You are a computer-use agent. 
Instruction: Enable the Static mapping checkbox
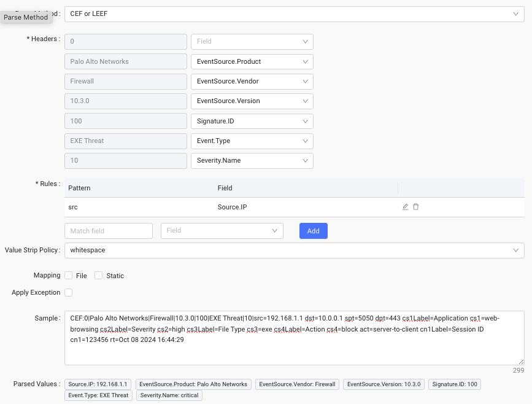[x=98, y=276]
